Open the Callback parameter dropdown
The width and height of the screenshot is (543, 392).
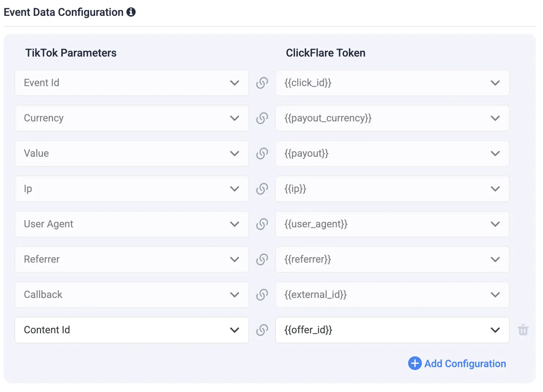(132, 295)
